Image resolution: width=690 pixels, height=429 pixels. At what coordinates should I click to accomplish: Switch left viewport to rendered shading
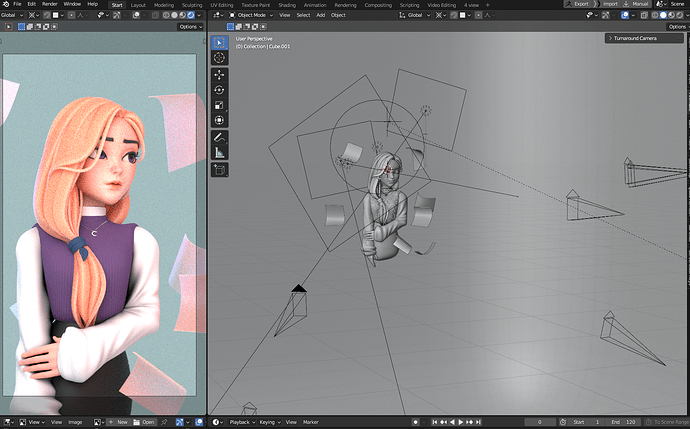[x=191, y=15]
